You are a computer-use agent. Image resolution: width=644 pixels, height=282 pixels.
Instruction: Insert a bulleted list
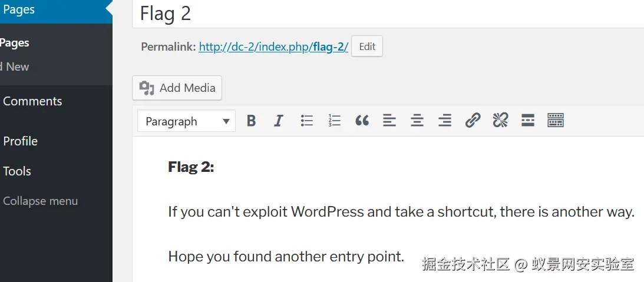pos(306,121)
